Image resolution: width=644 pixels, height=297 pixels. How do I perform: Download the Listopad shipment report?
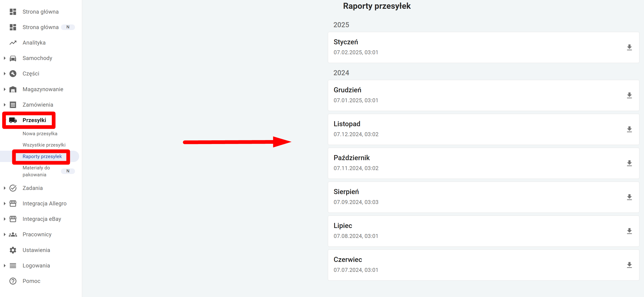click(x=629, y=129)
